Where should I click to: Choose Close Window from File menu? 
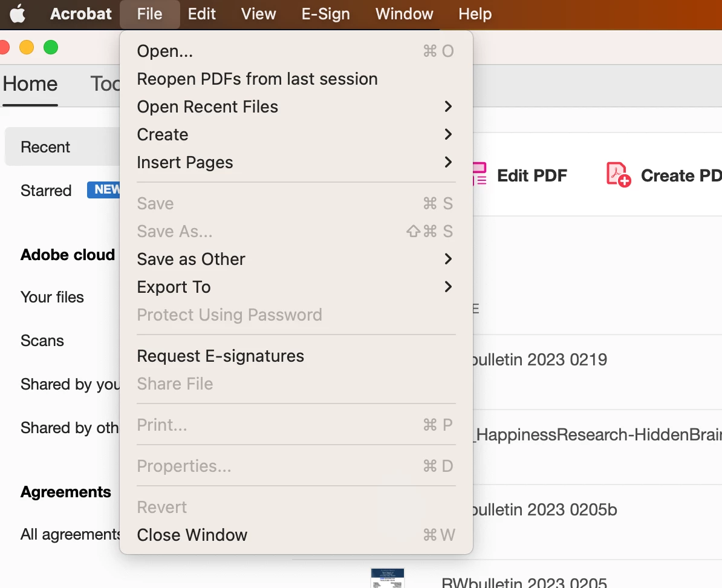click(296, 535)
